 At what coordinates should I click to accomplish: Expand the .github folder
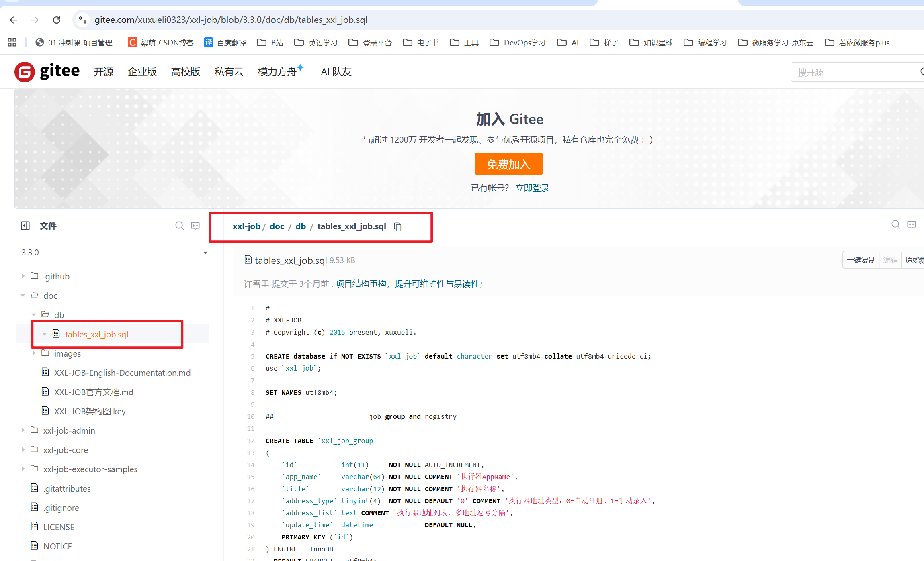click(x=23, y=276)
